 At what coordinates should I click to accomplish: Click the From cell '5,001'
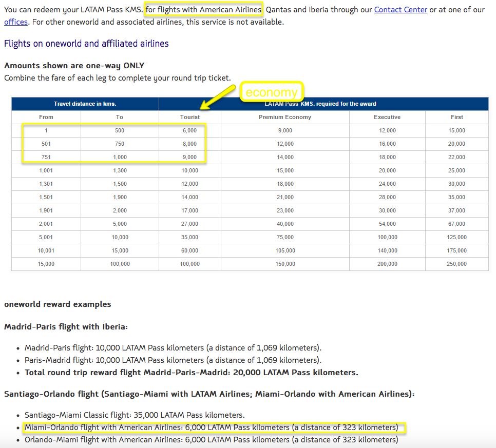click(46, 237)
